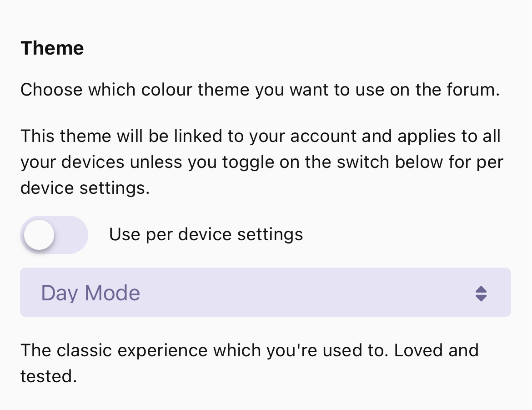Click the words "device settings." ending the paragraph

(85, 188)
